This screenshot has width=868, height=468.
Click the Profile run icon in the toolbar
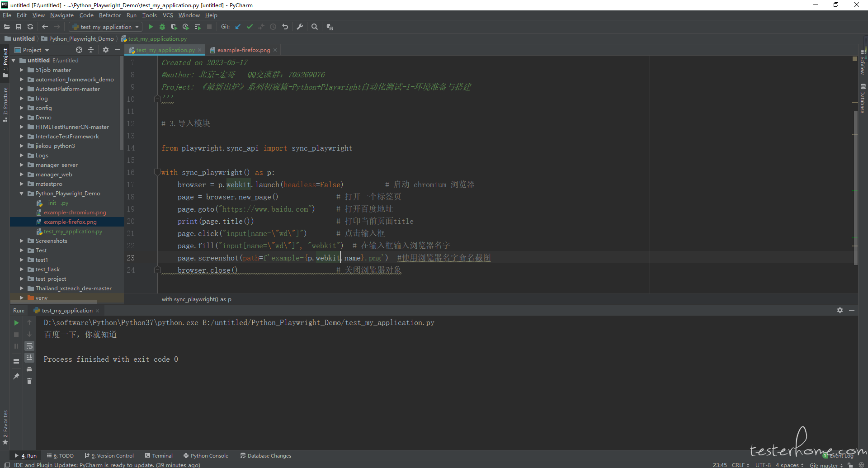[185, 27]
